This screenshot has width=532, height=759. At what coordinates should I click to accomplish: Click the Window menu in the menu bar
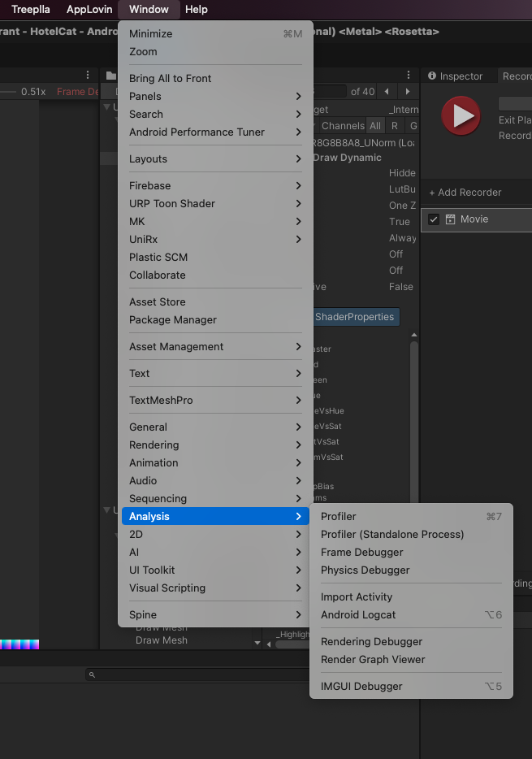tap(149, 9)
